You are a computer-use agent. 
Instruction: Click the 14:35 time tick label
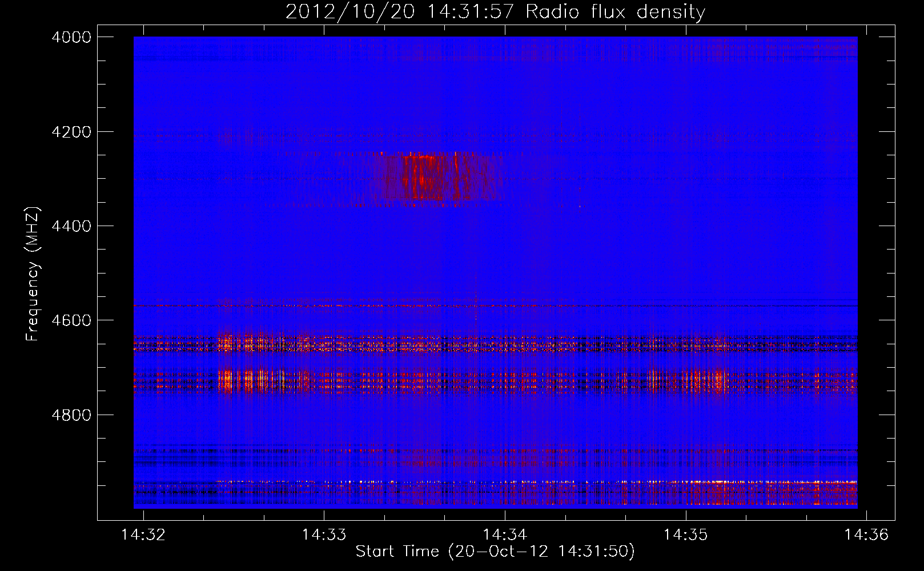tap(686, 534)
